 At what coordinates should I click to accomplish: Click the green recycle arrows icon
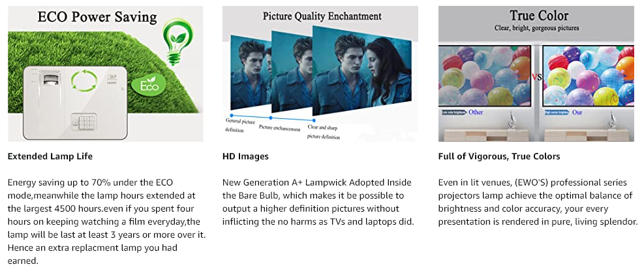click(84, 80)
